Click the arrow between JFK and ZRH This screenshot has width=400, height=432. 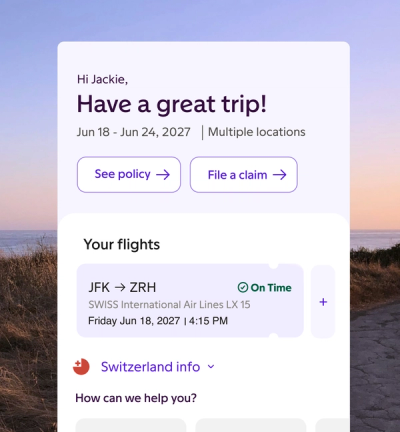120,287
